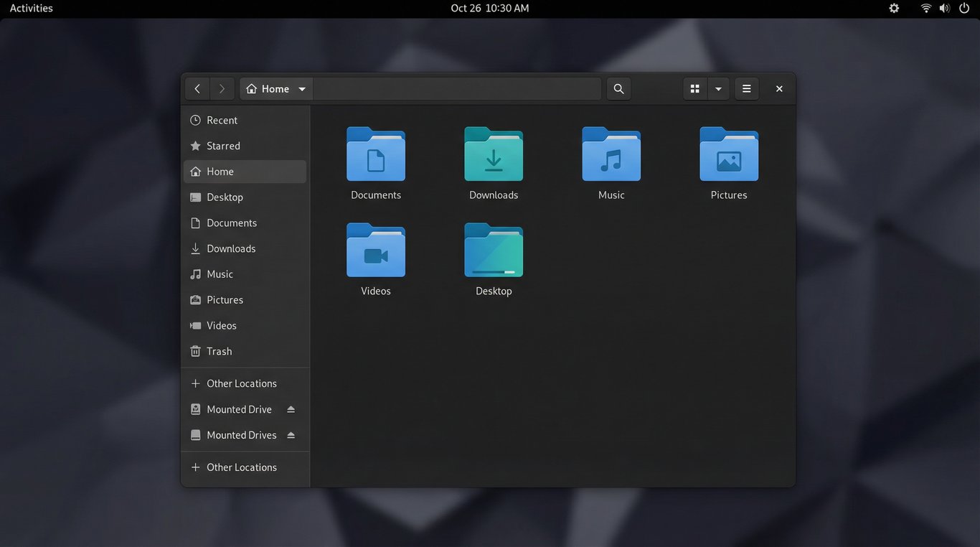
Task: Select Downloads in the sidebar
Action: [x=231, y=248]
